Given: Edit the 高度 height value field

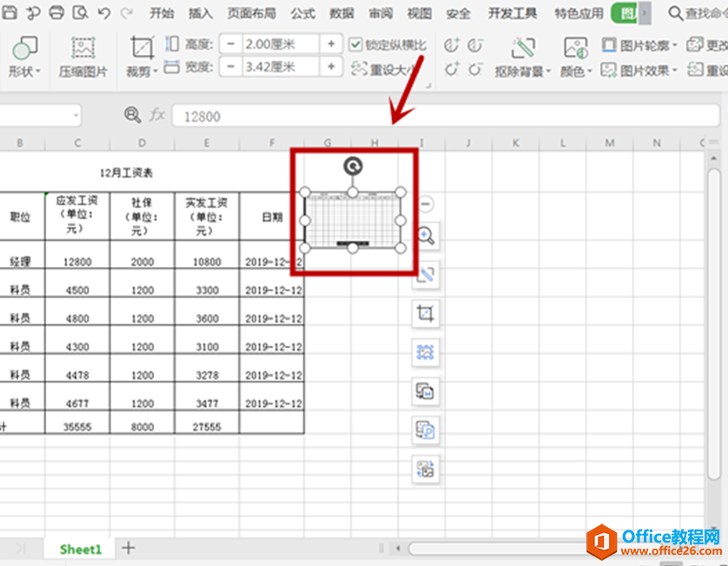Looking at the screenshot, I should point(281,44).
